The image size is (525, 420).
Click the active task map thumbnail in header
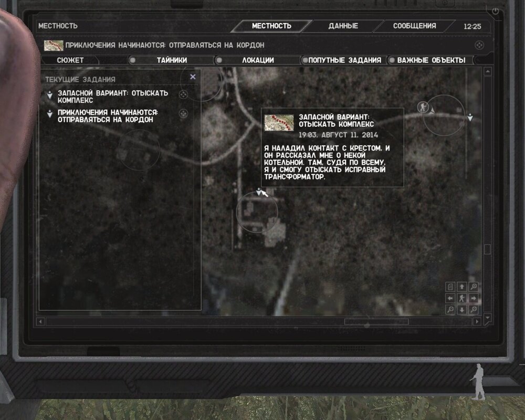pos(54,45)
